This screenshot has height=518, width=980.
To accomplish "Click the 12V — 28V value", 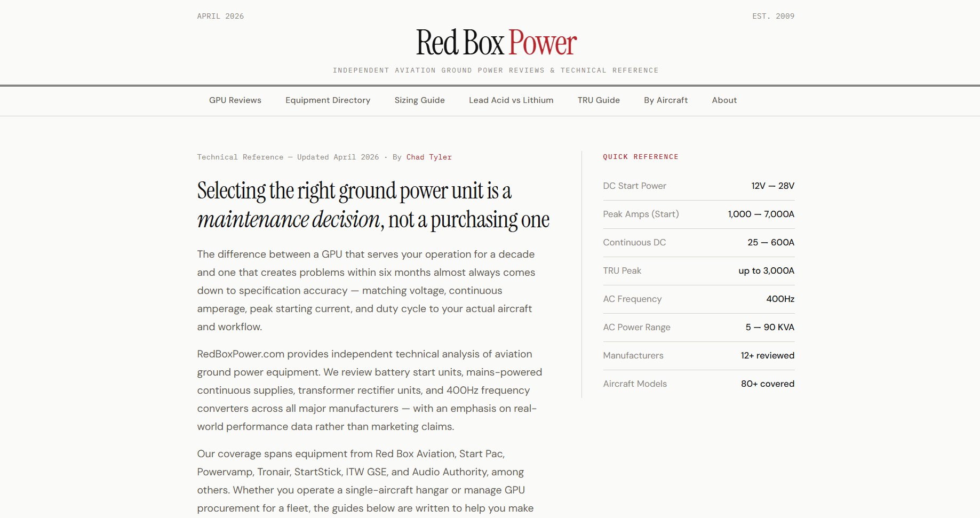I will pos(772,186).
